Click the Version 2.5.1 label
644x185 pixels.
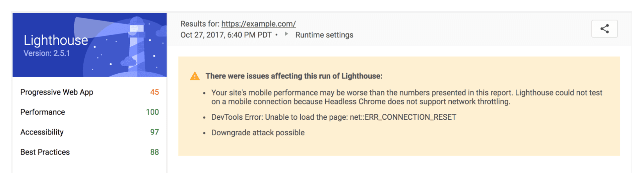(x=47, y=53)
